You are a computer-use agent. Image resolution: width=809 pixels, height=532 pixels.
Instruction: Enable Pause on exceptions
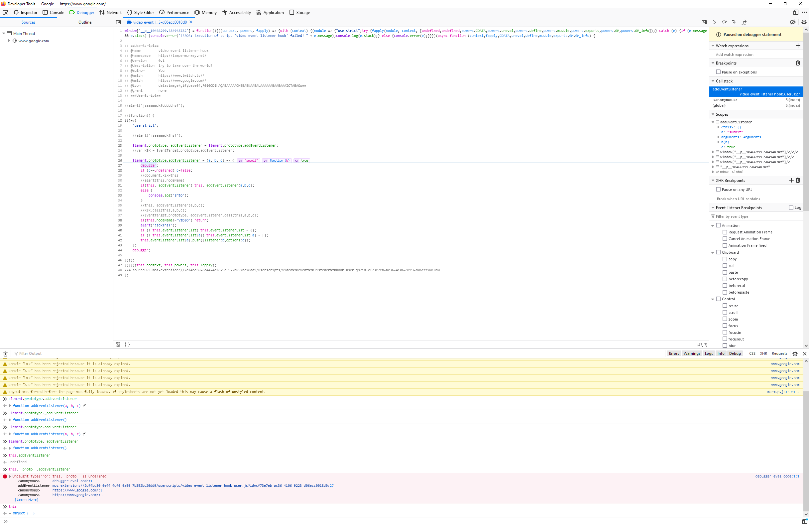click(718, 72)
